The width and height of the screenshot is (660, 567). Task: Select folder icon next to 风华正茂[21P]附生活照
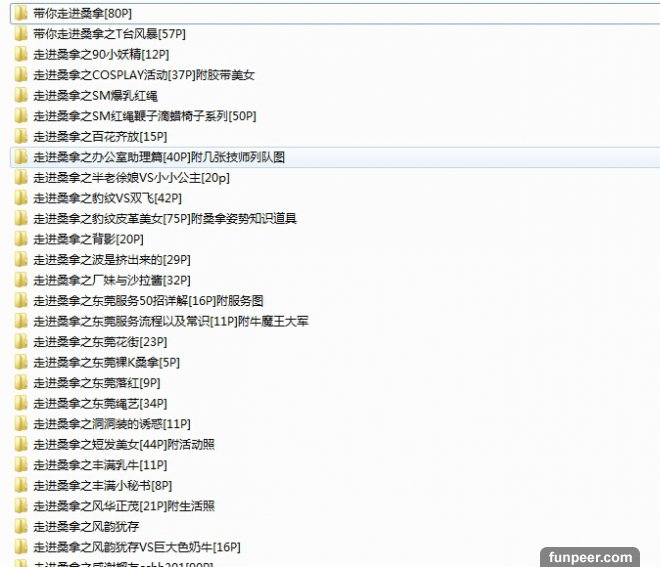coord(21,506)
